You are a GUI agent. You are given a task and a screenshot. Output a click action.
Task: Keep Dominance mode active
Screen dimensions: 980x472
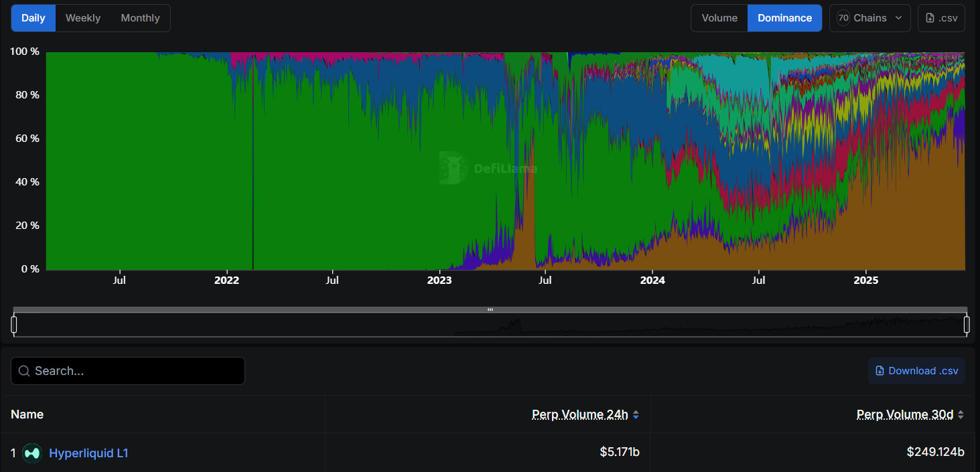click(784, 17)
